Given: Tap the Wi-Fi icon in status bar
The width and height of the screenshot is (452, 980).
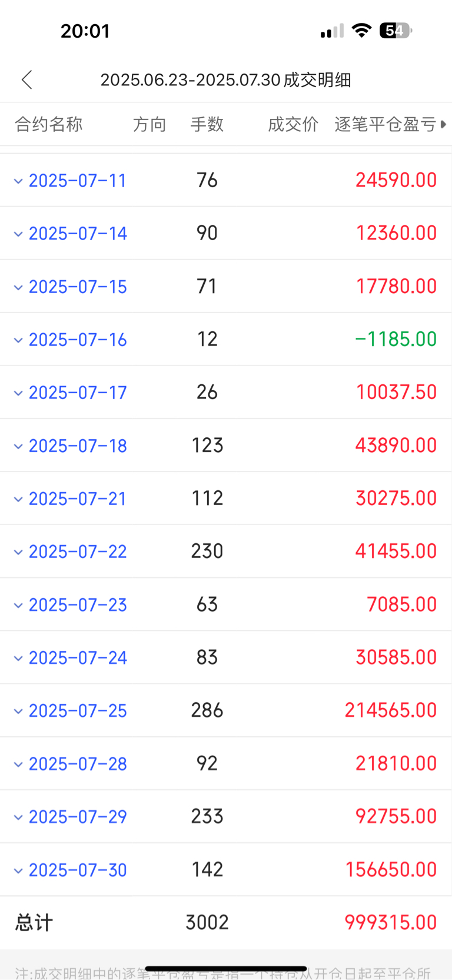Looking at the screenshot, I should [361, 31].
